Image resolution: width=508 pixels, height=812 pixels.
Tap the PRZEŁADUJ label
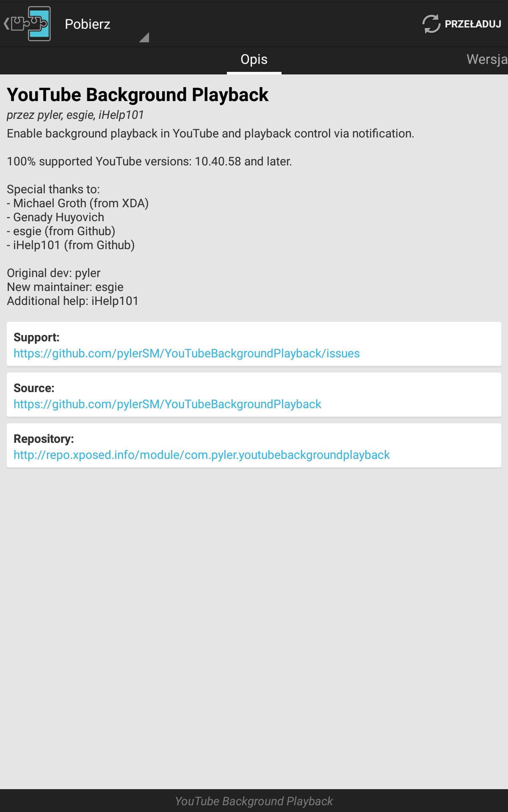473,24
